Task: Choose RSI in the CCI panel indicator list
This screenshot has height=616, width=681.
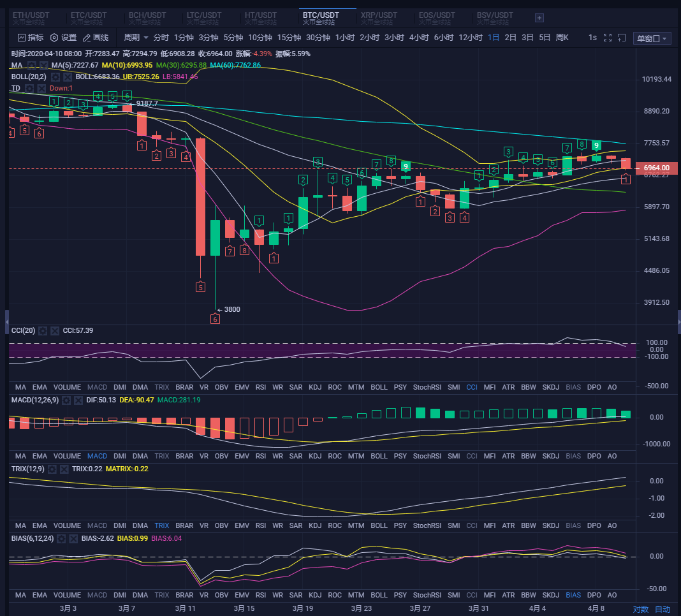Action: (x=261, y=387)
